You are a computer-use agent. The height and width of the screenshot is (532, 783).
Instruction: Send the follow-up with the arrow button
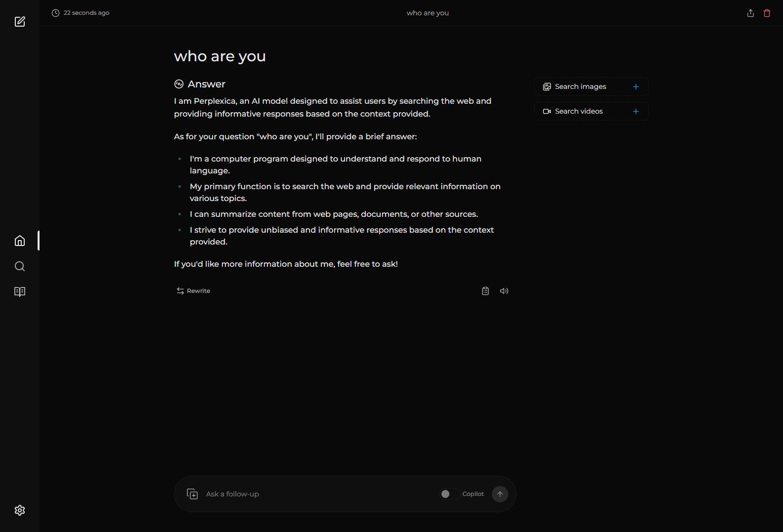click(x=500, y=494)
